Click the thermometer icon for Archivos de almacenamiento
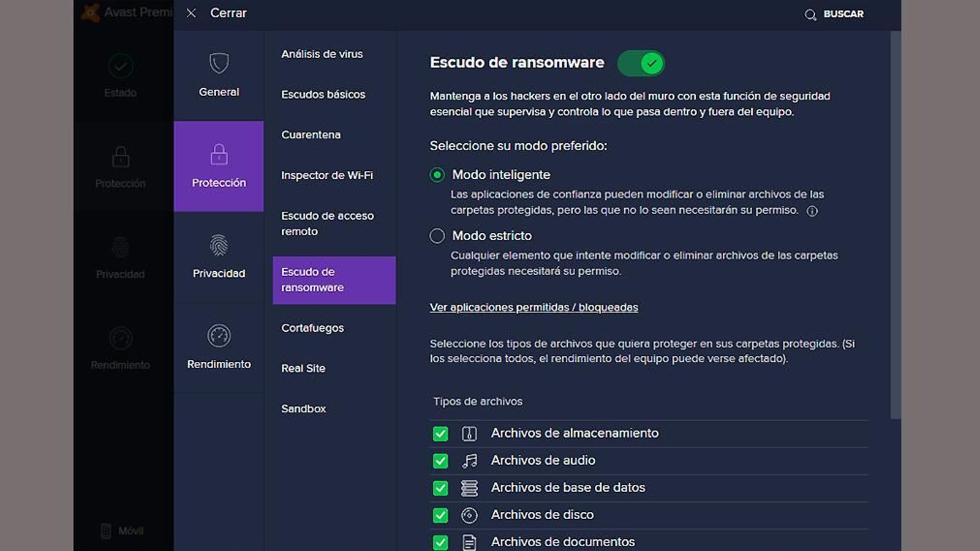Image resolution: width=980 pixels, height=551 pixels. (x=469, y=433)
